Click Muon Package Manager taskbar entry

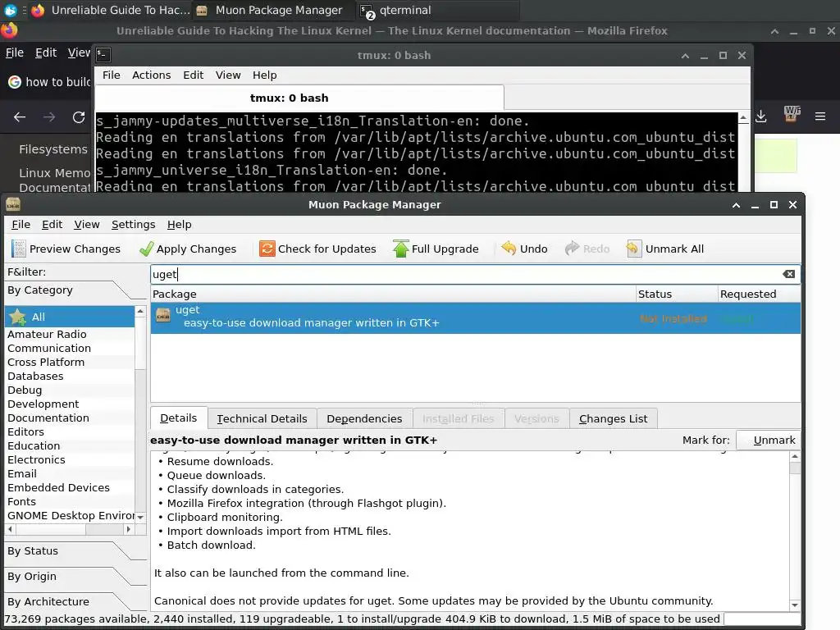(x=274, y=10)
